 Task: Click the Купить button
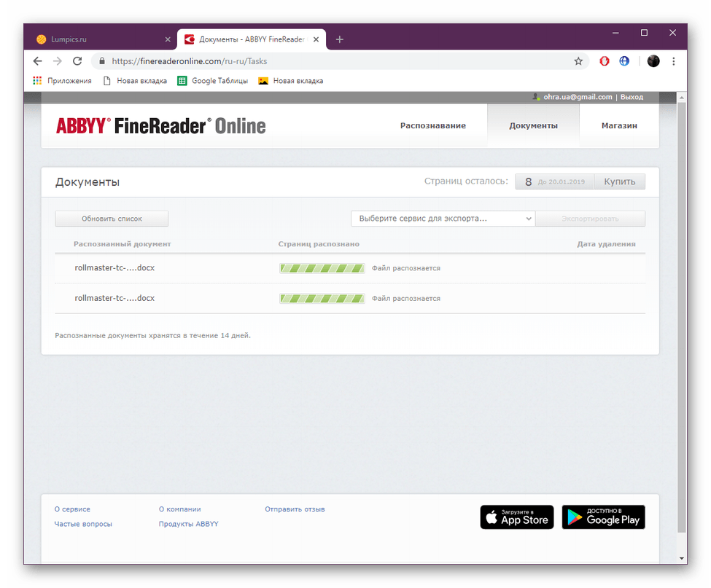coord(619,181)
